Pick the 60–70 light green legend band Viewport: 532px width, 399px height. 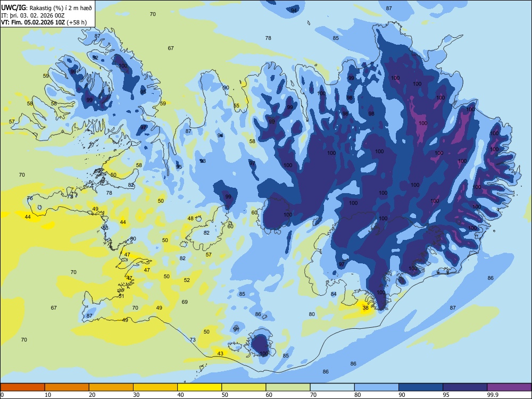[288, 387]
